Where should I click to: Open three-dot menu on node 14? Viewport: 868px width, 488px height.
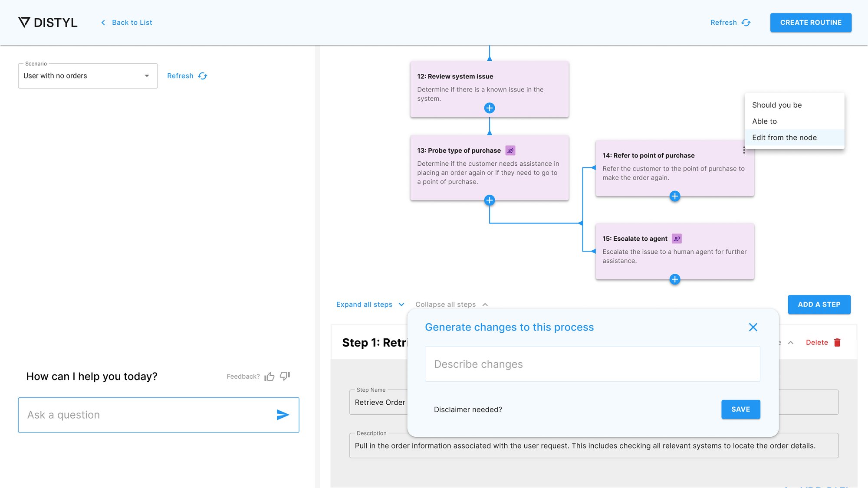click(744, 150)
